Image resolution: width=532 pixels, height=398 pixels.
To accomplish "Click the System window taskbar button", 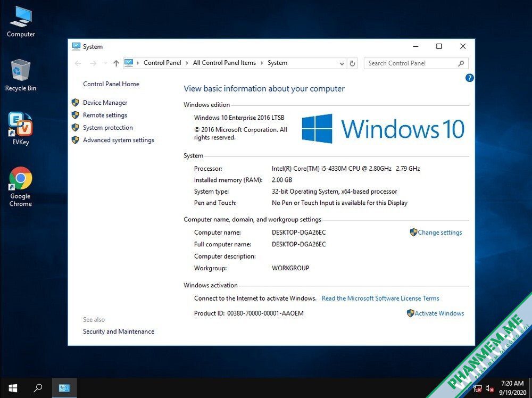I will point(64,388).
